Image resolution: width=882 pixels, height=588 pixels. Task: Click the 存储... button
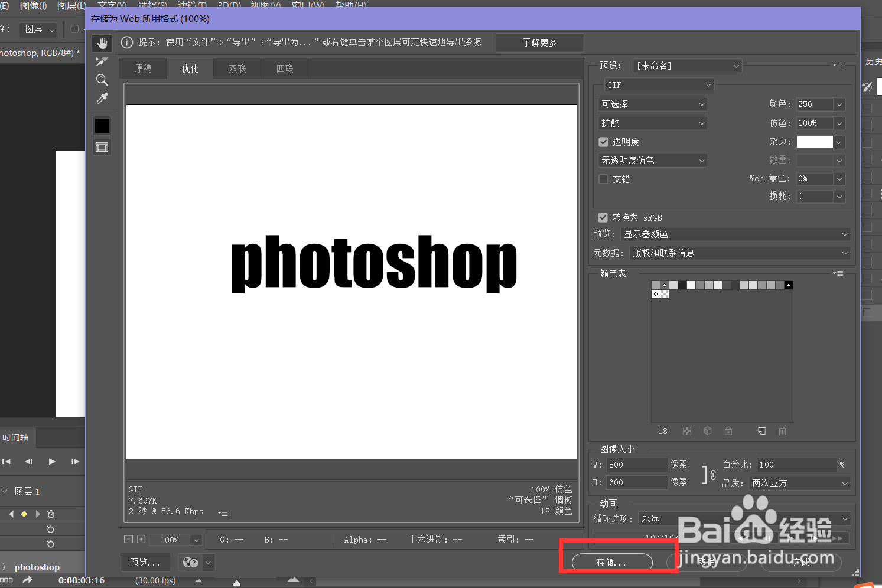612,562
